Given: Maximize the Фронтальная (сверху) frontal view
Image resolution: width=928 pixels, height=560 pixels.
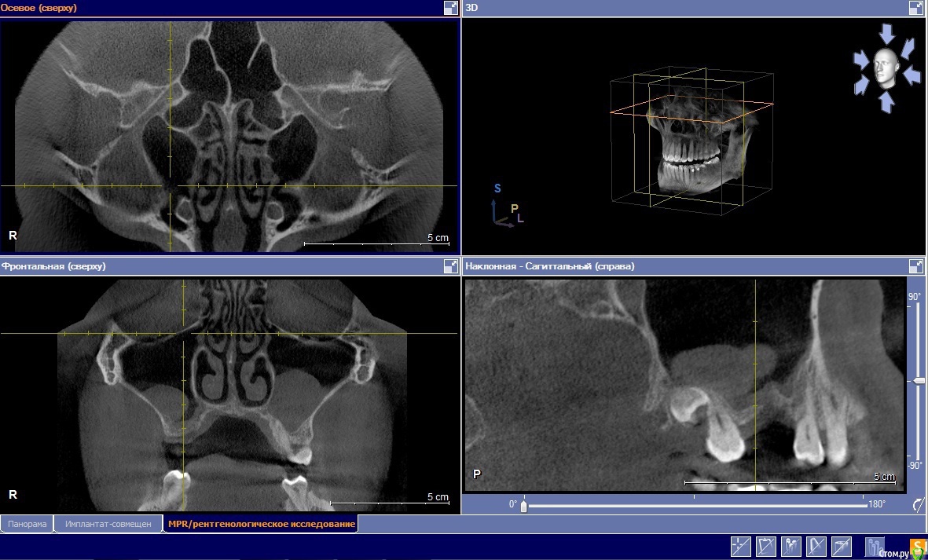Looking at the screenshot, I should point(450,266).
